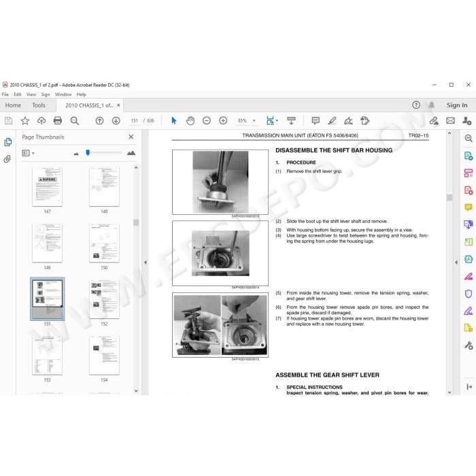Toggle scrolling read mode icon

pos(291,121)
